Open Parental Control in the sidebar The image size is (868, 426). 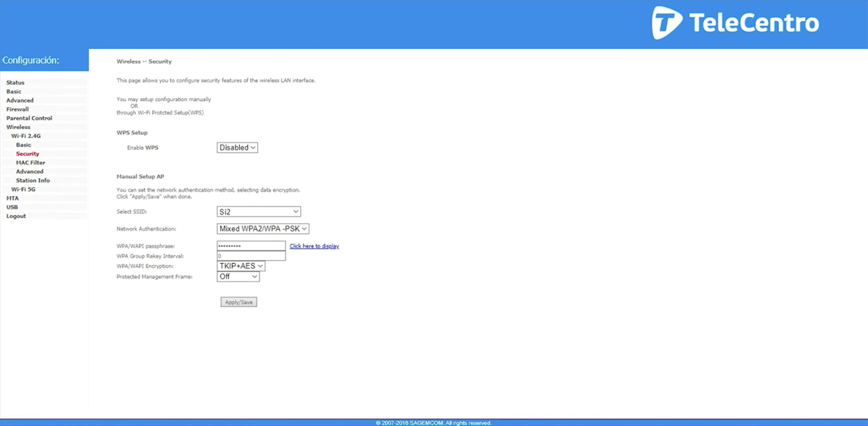pos(30,118)
